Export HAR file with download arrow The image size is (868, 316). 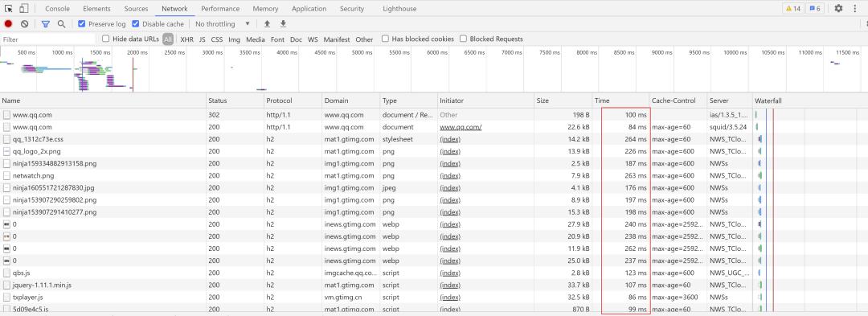pos(283,24)
